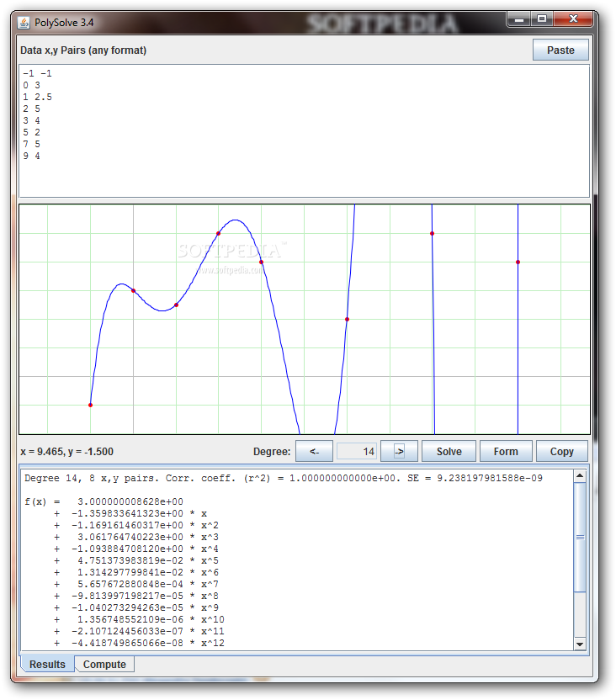Screen dimensions: 616x700
Task: Click the coordinate readout "x = 9.465, y = -1.500"
Action: click(x=67, y=451)
